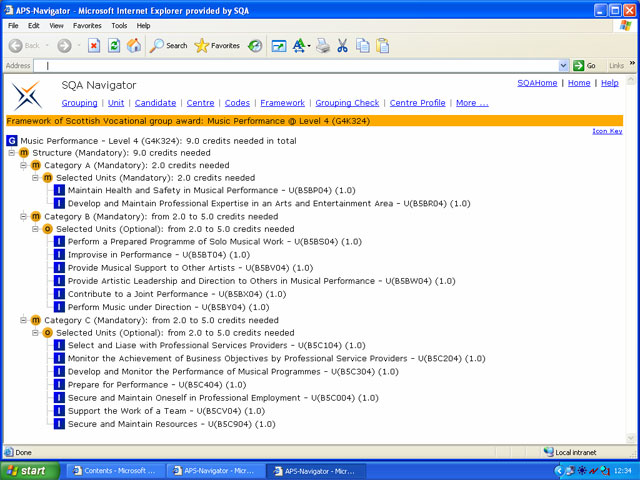Screen dimensions: 640x480
Task: Click the SQA Navigator logo
Action: coord(27,96)
